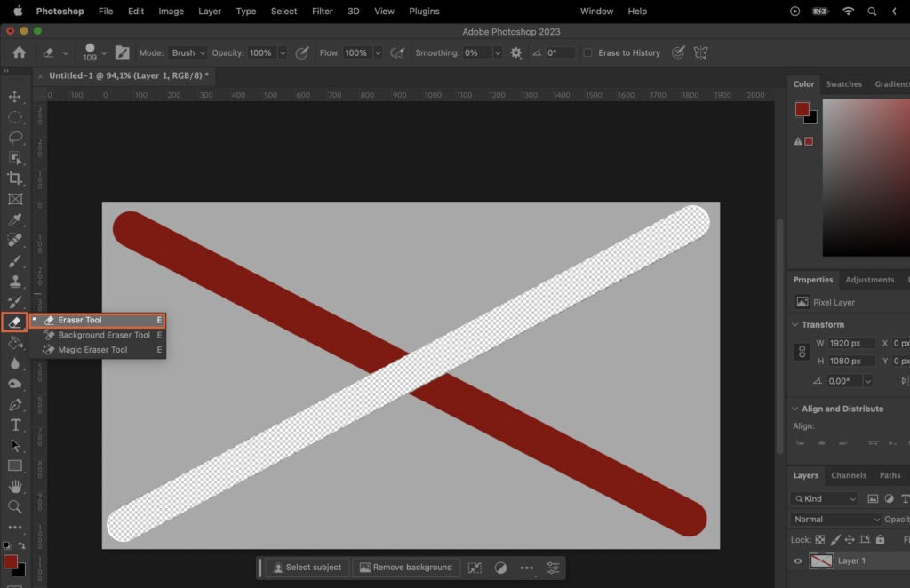Select the Crop tool

pos(14,179)
